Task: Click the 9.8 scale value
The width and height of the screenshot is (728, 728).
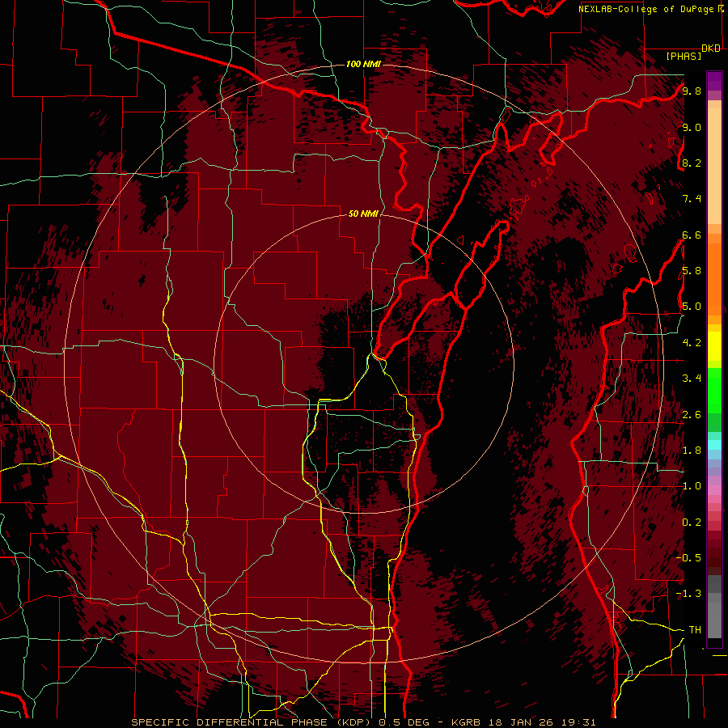Action: coord(692,91)
